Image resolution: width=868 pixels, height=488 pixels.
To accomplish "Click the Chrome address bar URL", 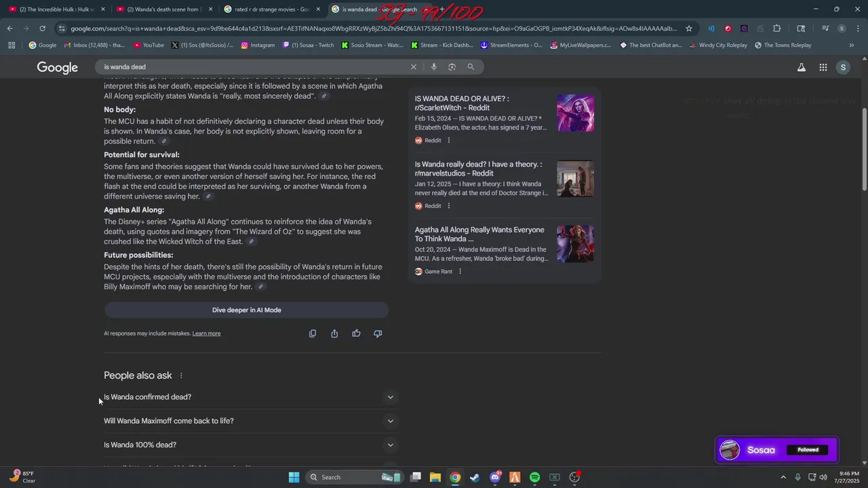I will [373, 28].
